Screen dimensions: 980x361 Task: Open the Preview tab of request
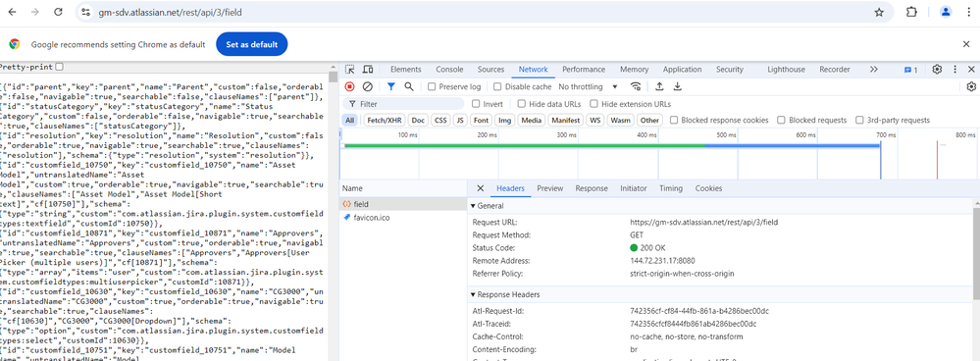click(550, 188)
